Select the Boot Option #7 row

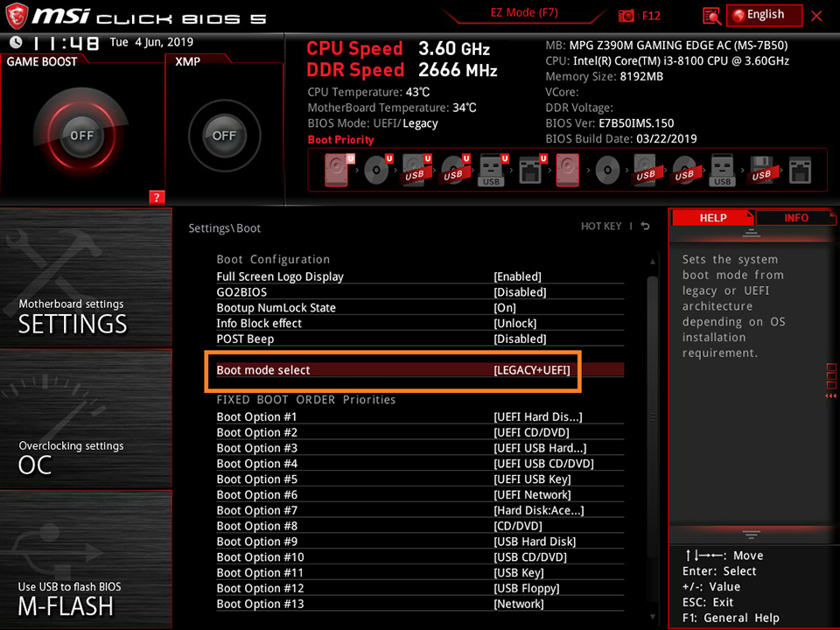420,510
